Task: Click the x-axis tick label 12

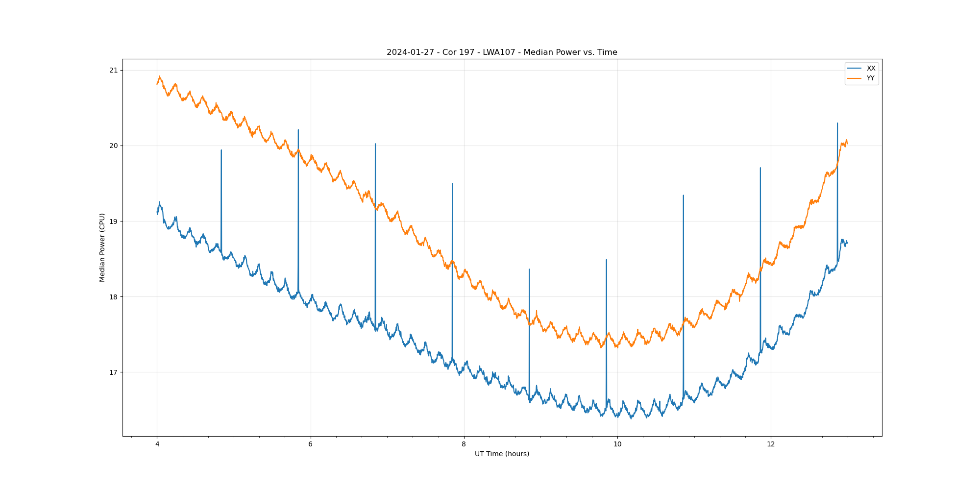Action: (x=771, y=444)
